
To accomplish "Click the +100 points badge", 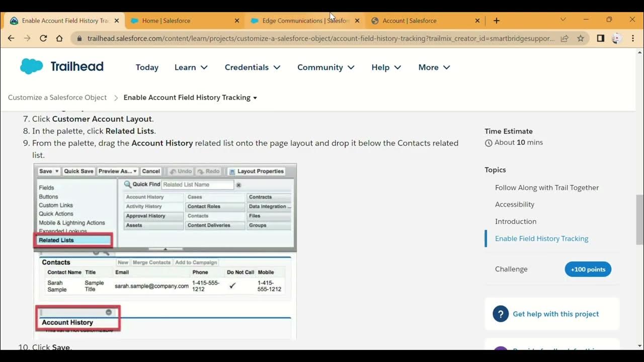I will (x=588, y=269).
